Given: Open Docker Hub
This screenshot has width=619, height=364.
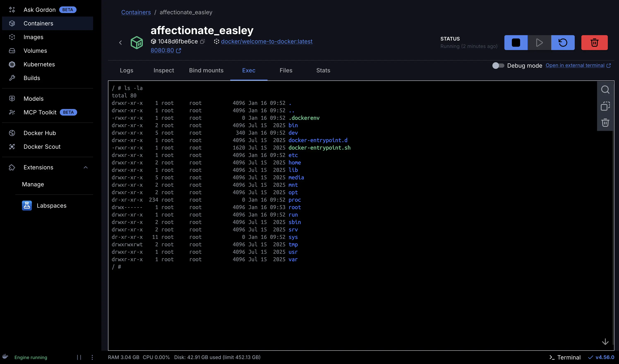Looking at the screenshot, I should tap(40, 133).
